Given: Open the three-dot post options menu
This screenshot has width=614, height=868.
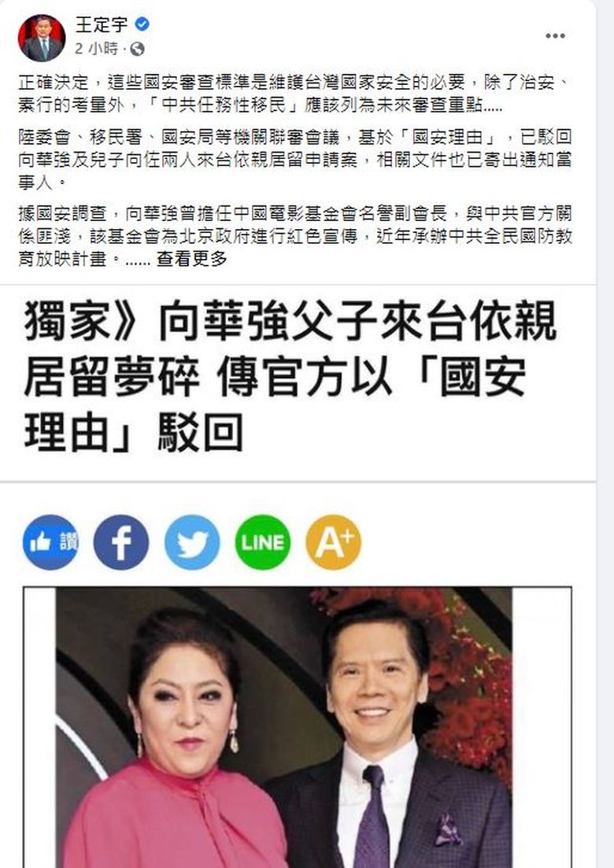Looking at the screenshot, I should 555,36.
